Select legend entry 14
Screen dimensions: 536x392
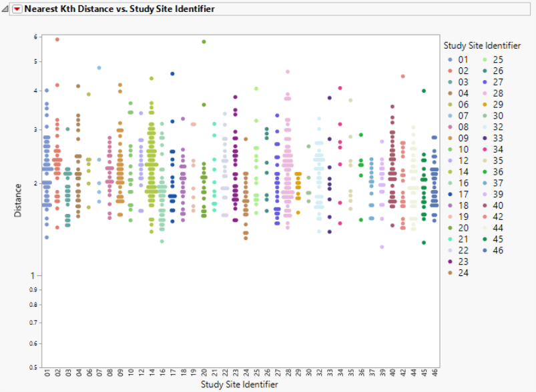click(458, 172)
